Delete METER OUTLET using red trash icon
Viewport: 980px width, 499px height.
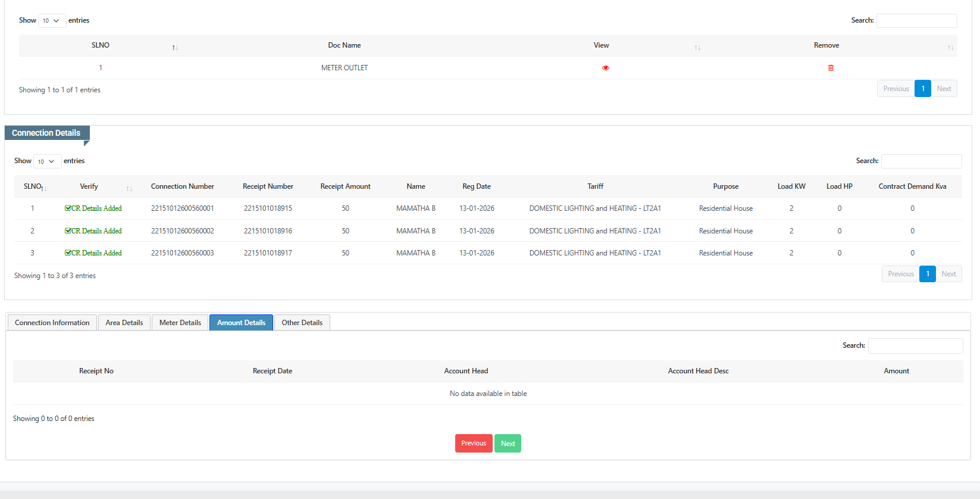(x=831, y=68)
